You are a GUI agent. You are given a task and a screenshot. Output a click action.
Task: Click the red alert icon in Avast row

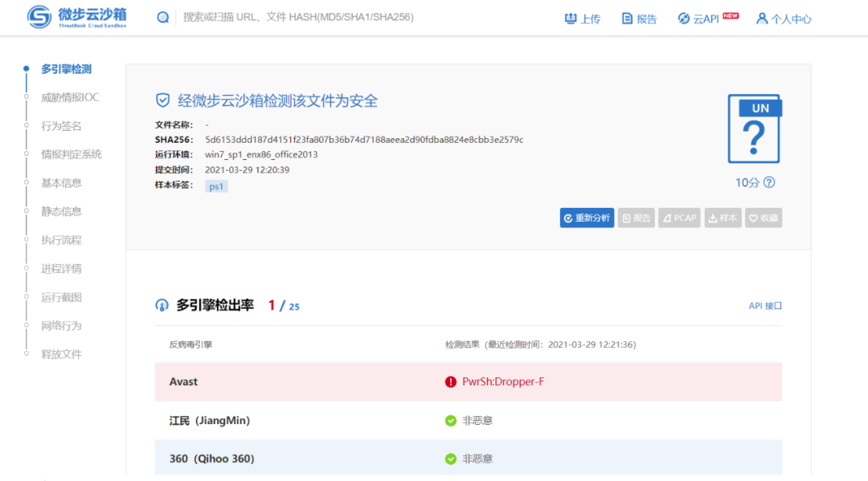coord(451,381)
